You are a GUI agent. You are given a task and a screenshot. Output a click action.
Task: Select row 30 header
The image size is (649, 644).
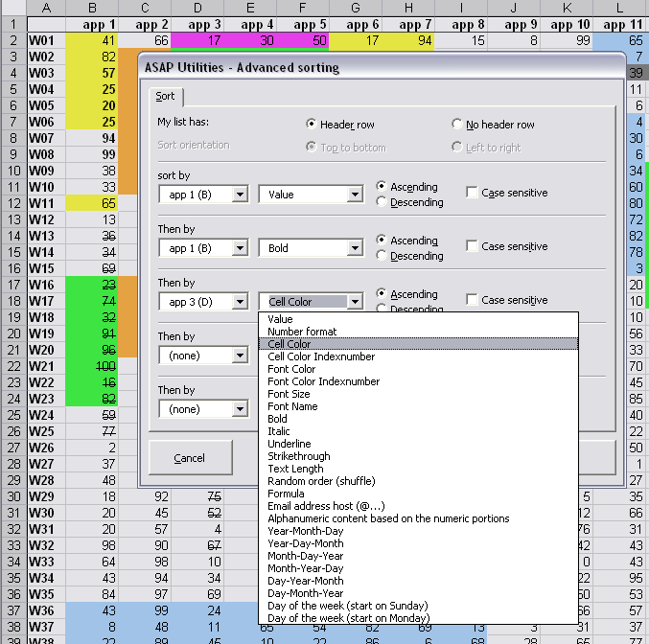pos(13,496)
